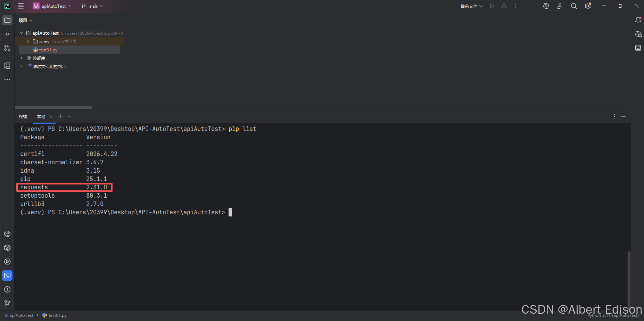644x321 pixels.
Task: Show more tool windows ellipsis
Action: pos(7,80)
